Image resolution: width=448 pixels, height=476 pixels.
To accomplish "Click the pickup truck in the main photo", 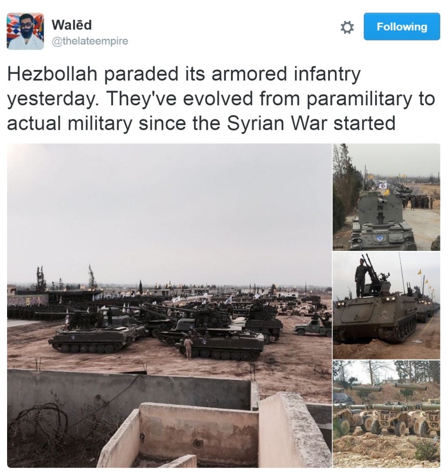I will coord(313,328).
